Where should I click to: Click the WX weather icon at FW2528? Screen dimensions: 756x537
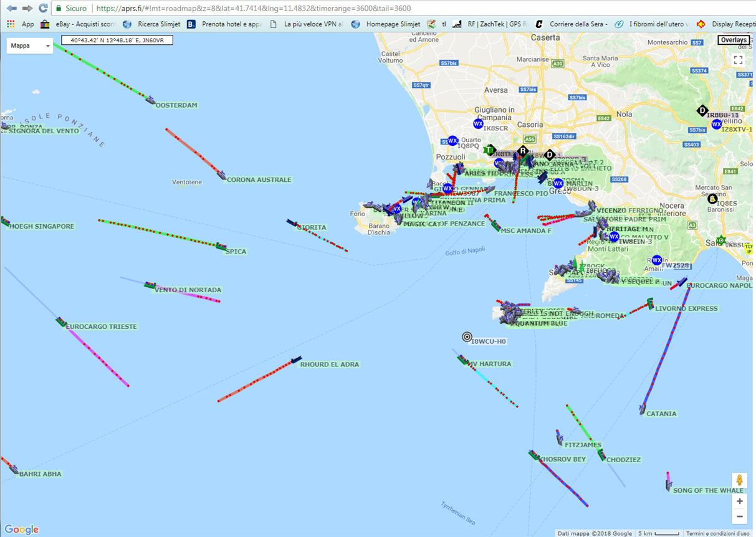click(x=656, y=260)
